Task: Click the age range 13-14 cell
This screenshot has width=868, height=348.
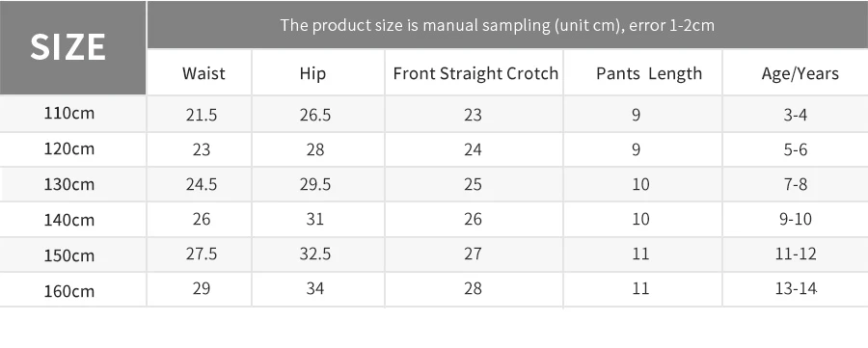Action: [x=796, y=289]
